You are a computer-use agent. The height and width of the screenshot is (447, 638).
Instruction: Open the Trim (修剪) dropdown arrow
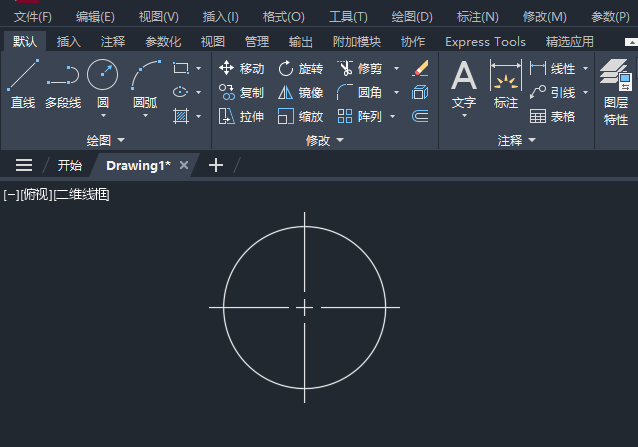(x=396, y=68)
